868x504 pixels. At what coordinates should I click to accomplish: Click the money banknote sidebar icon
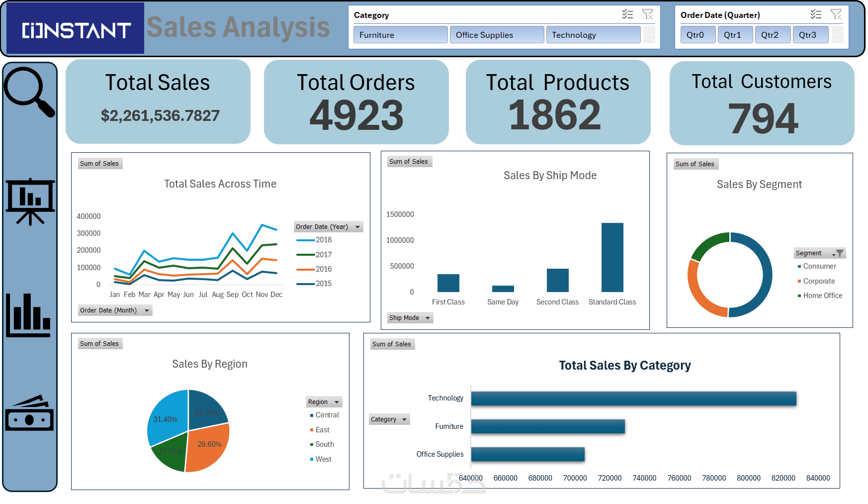(x=29, y=413)
